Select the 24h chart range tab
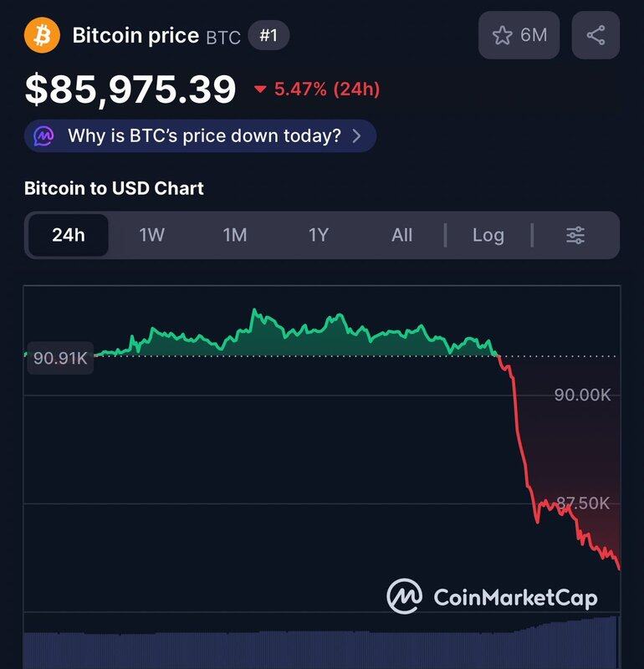Image resolution: width=644 pixels, height=669 pixels. pos(68,235)
